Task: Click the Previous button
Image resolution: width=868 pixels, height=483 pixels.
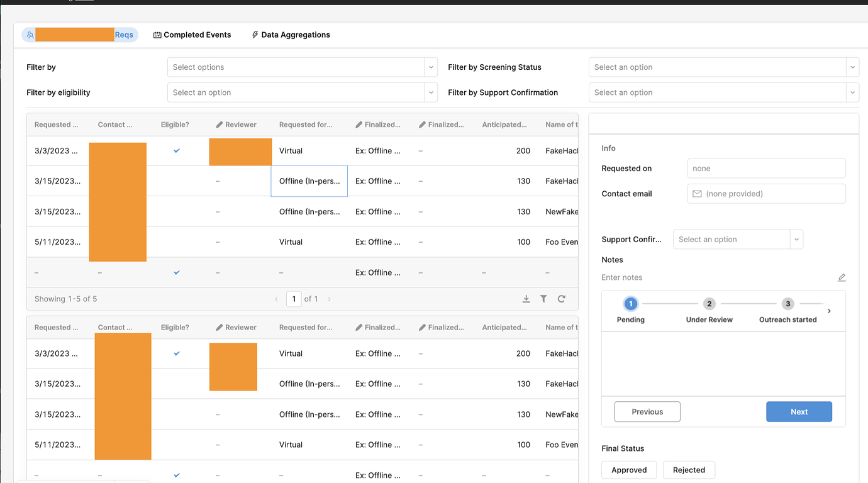Action: click(x=647, y=412)
